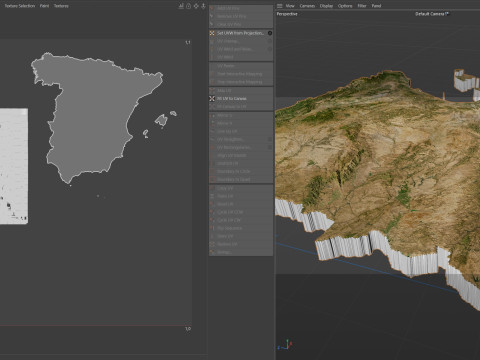Click the Mirror V command icon
The height and width of the screenshot is (360, 480).
[x=212, y=123]
